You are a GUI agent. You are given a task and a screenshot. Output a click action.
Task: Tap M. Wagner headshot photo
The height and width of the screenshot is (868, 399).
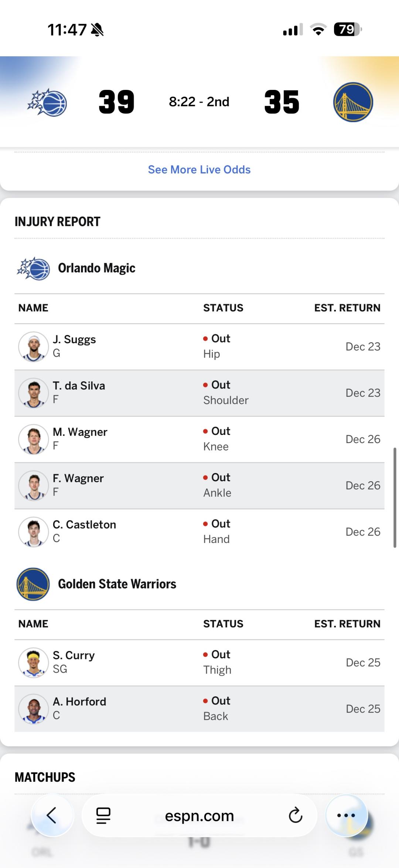tap(34, 439)
